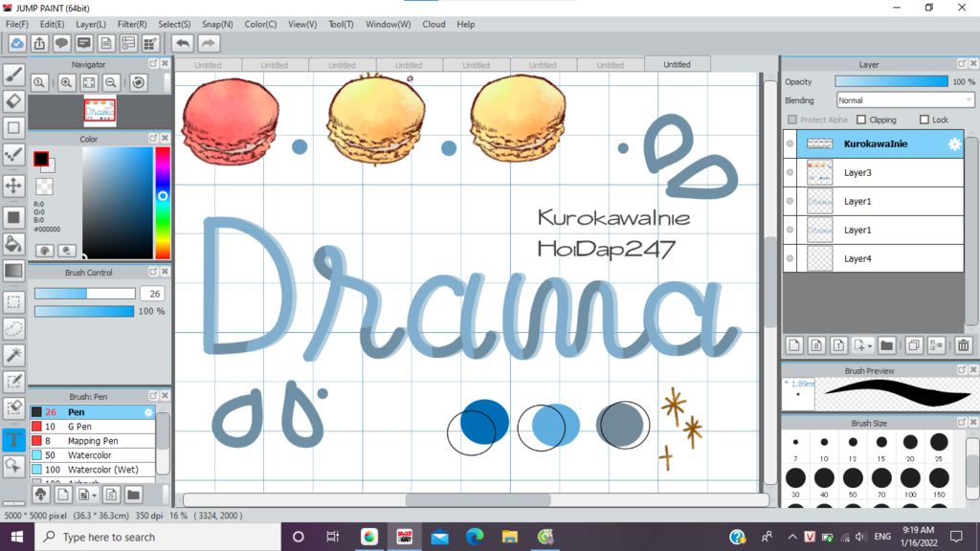Toggle Protect Alpha checkbox
The height and width of the screenshot is (551, 980).
[x=792, y=120]
